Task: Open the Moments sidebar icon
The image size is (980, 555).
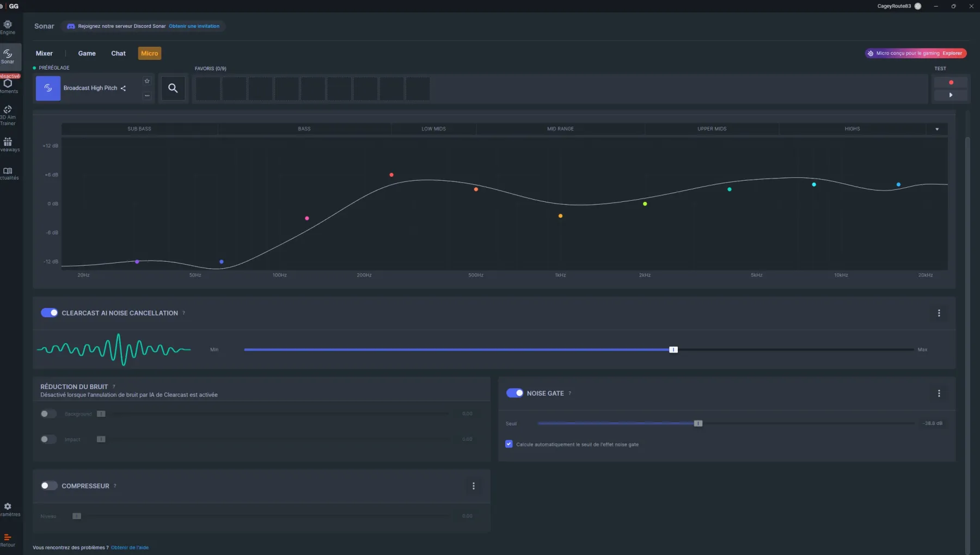Action: 8,85
